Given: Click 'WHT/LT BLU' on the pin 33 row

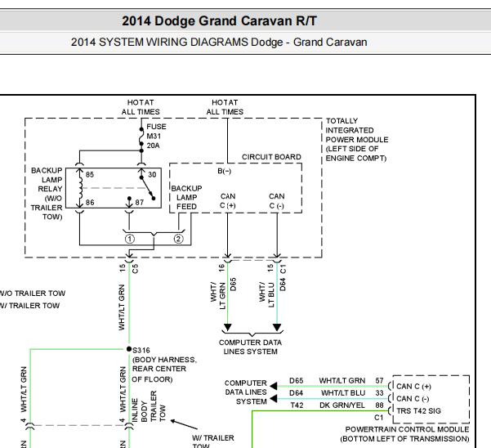Looking at the screenshot, I should (x=343, y=392).
